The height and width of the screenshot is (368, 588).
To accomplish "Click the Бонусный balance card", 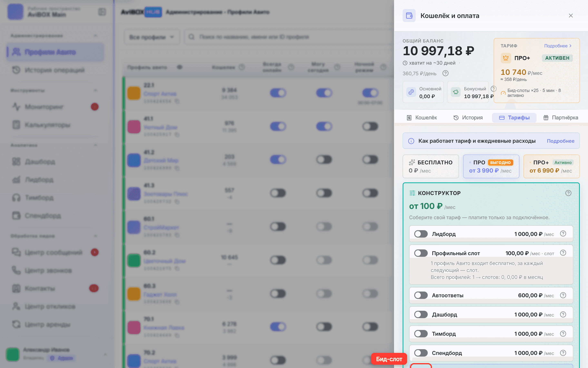I will (468, 92).
